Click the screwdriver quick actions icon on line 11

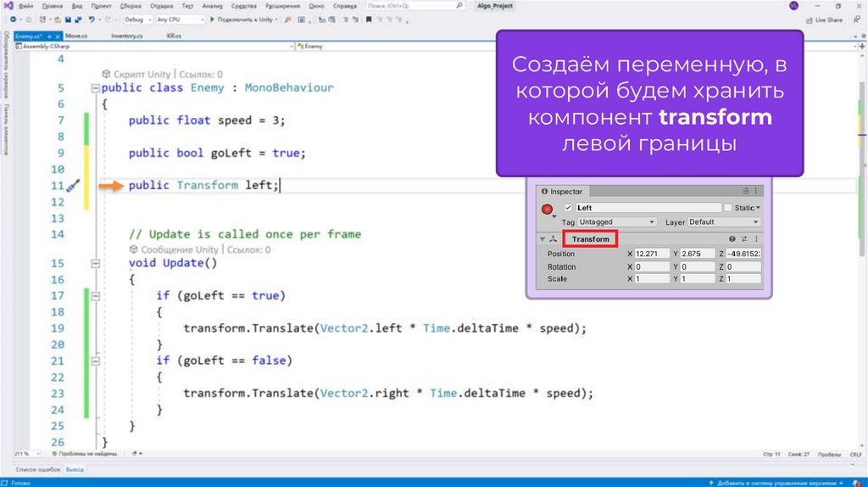coord(73,186)
